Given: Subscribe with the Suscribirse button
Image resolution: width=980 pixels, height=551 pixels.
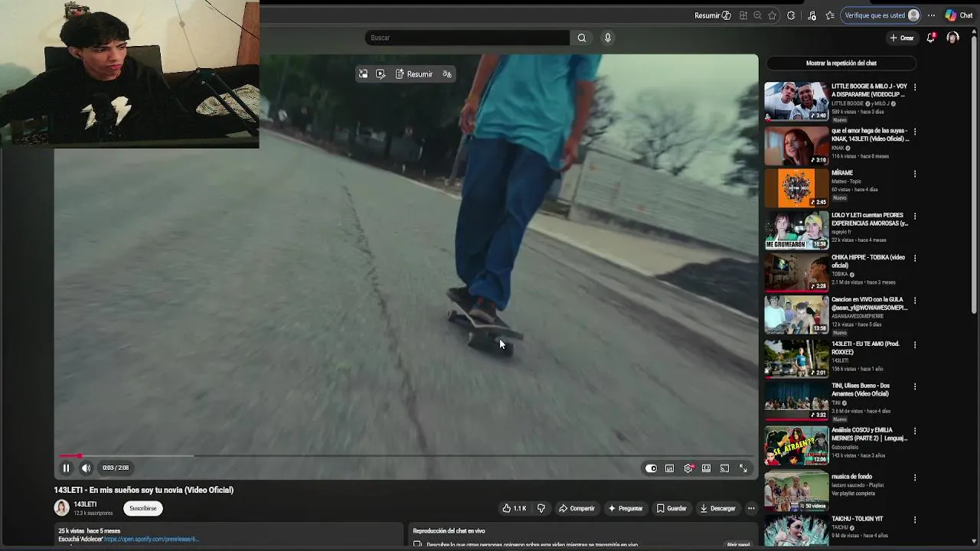Looking at the screenshot, I should [142, 508].
